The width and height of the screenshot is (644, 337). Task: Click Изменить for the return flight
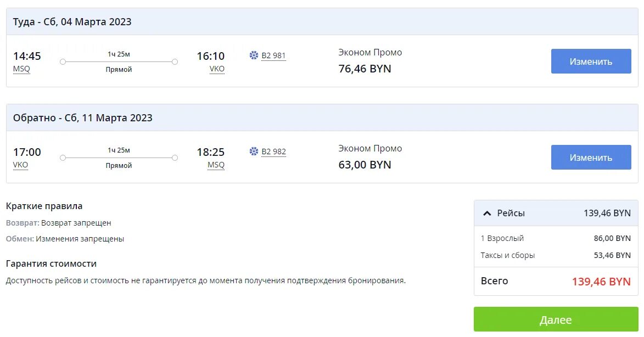click(591, 158)
